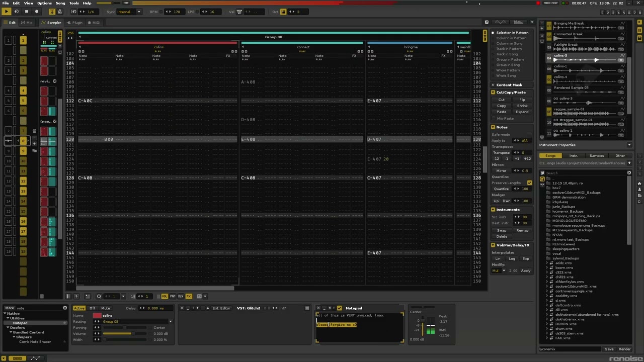The width and height of the screenshot is (644, 362).
Task: Switch to the Instr. browser tab
Action: click(x=574, y=156)
